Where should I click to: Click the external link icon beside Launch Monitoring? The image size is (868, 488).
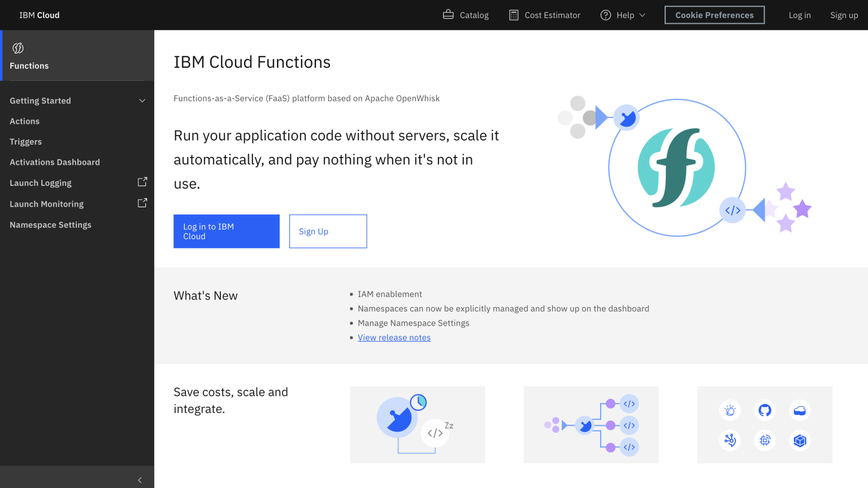pyautogui.click(x=142, y=203)
